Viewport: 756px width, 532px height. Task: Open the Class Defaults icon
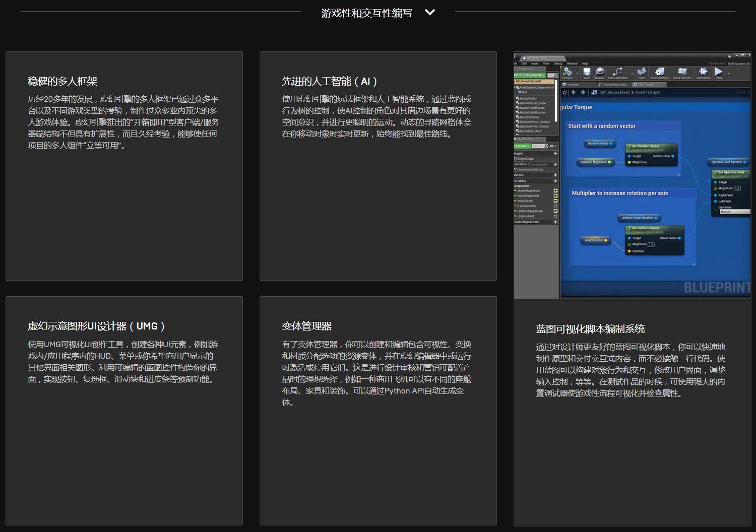pyautogui.click(x=682, y=72)
